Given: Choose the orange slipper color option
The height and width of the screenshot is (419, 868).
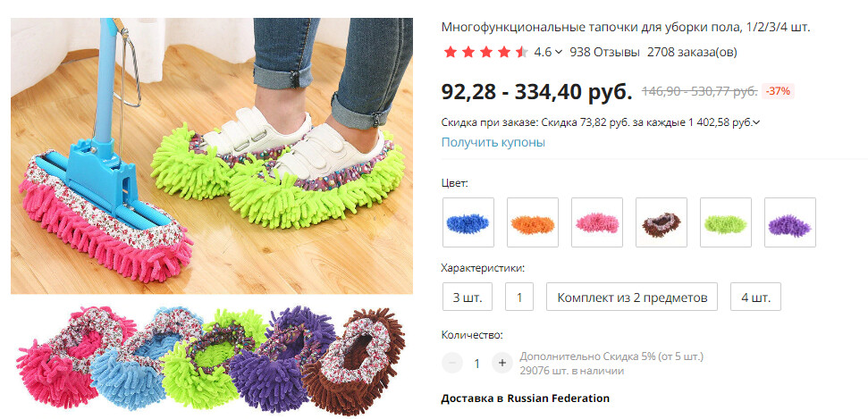Looking at the screenshot, I should point(533,222).
